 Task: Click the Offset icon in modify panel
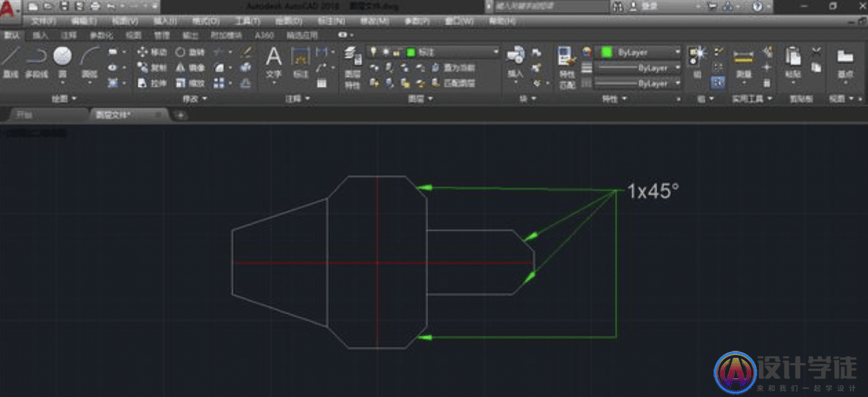click(246, 83)
